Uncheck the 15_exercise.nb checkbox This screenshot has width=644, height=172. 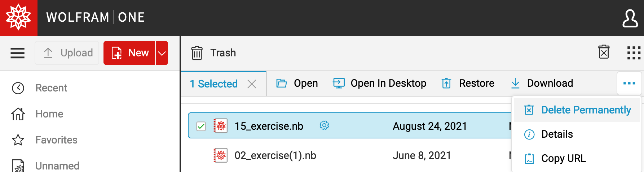click(201, 126)
